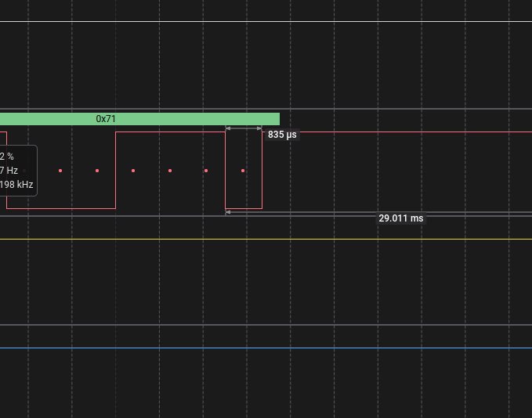The height and width of the screenshot is (418, 532).
Task: Click the first red dot right of the tooltip
Action: (x=60, y=171)
